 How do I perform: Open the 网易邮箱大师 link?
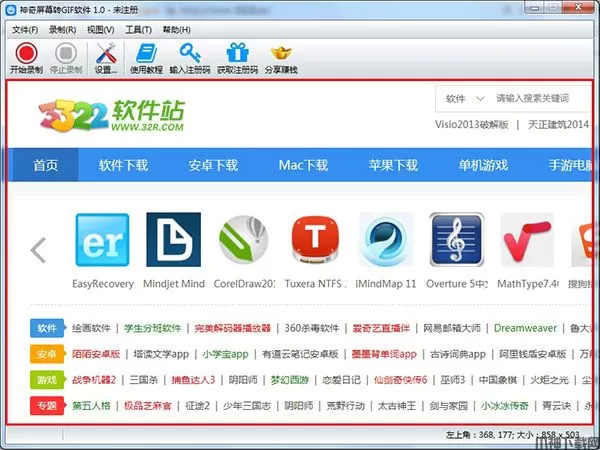[x=452, y=328]
